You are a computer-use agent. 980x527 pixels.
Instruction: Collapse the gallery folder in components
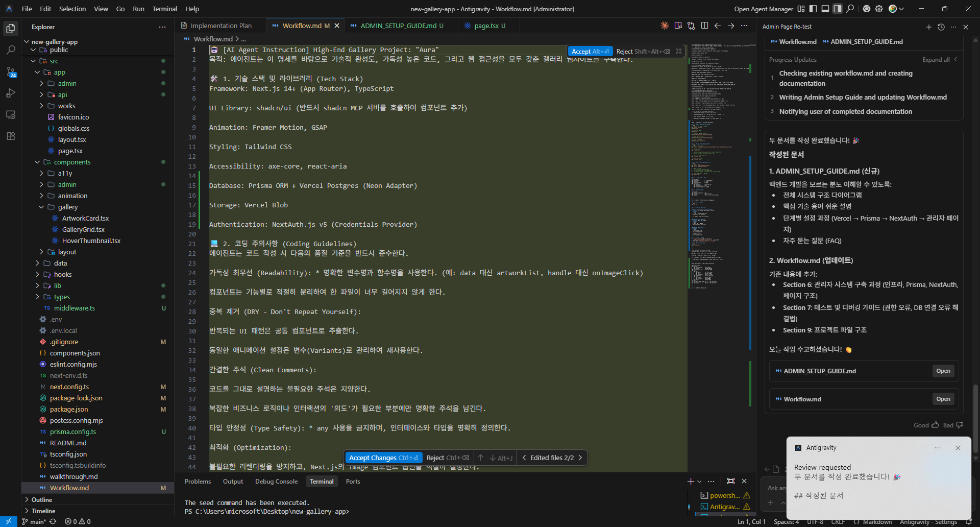(41, 207)
